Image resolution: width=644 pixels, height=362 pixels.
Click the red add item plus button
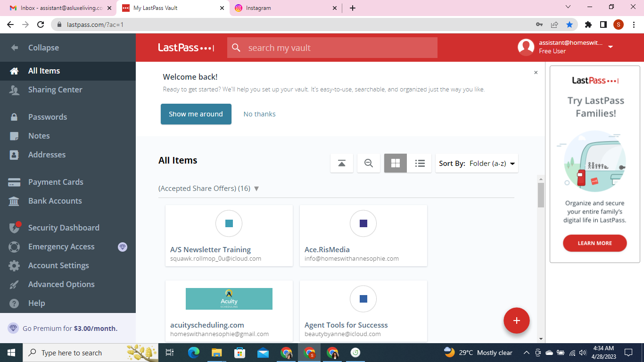pyautogui.click(x=517, y=321)
